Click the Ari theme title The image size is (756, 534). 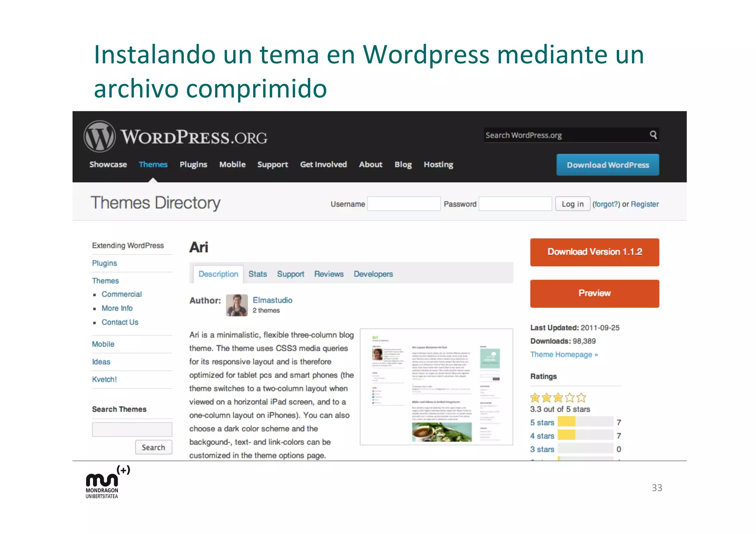[199, 247]
